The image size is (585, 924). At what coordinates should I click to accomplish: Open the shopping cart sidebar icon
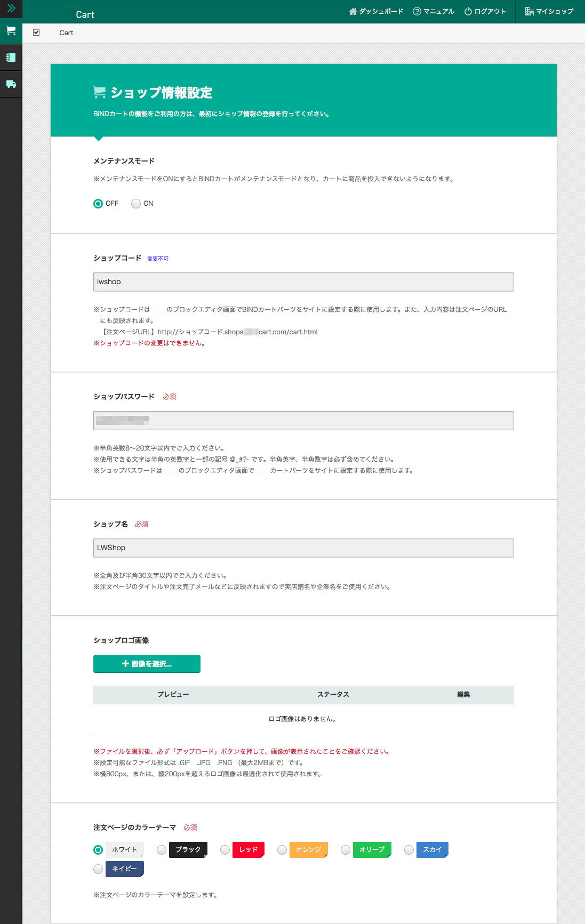[x=11, y=31]
